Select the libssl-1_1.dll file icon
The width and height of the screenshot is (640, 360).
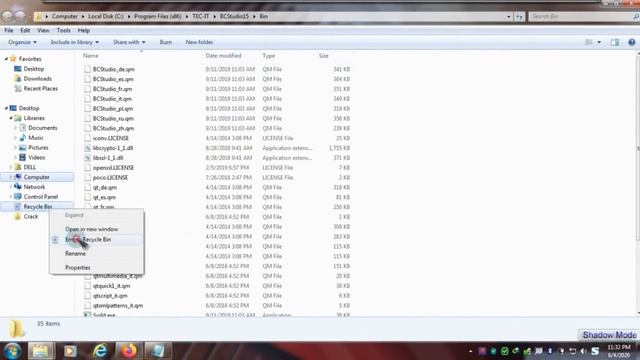point(87,158)
